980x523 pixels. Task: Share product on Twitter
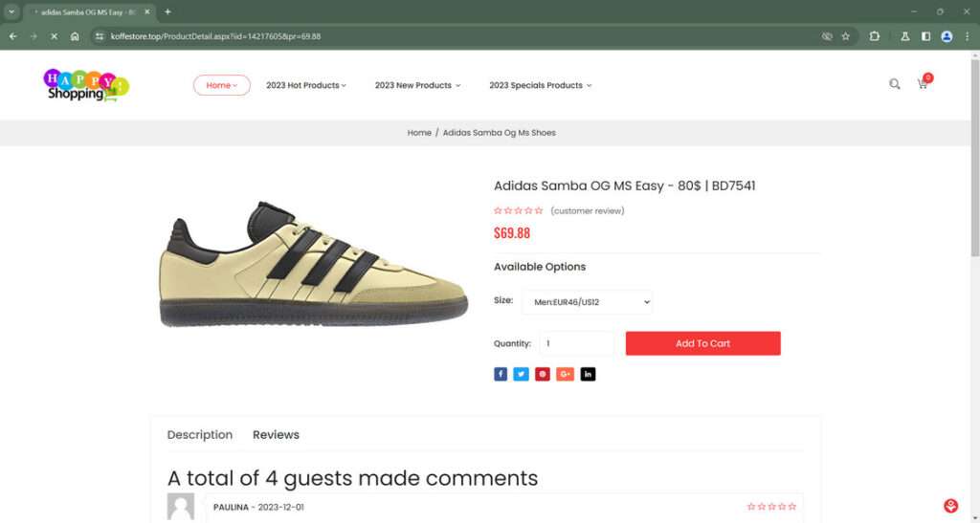521,374
